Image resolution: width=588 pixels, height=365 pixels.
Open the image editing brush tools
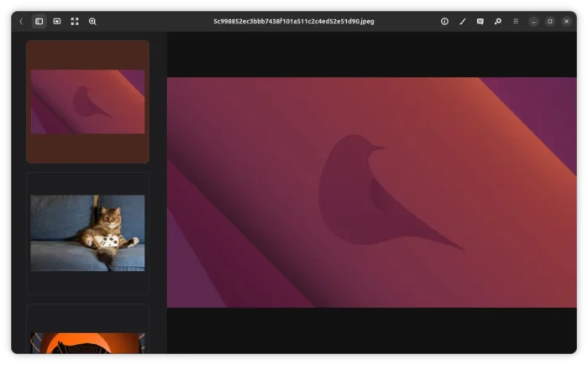click(x=462, y=21)
